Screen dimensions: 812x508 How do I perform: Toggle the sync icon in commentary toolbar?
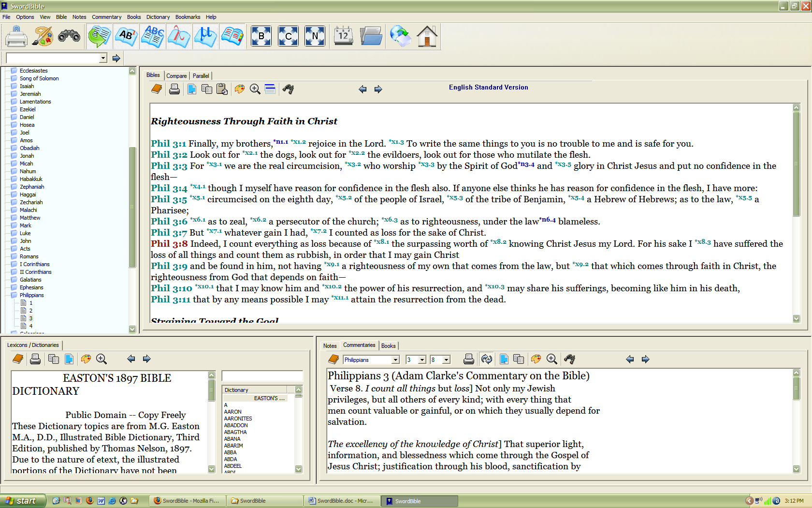click(x=487, y=359)
